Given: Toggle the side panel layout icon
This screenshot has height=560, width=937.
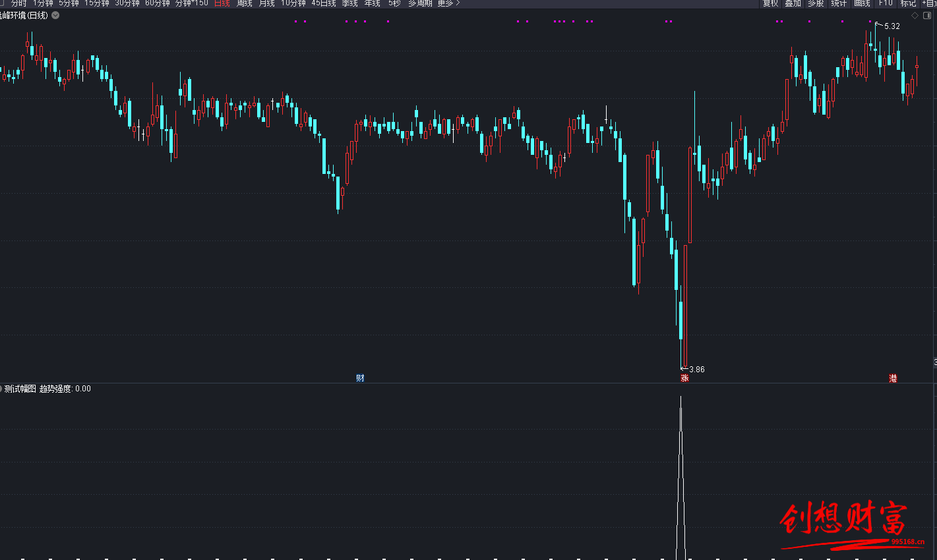Looking at the screenshot, I should click(x=927, y=15).
